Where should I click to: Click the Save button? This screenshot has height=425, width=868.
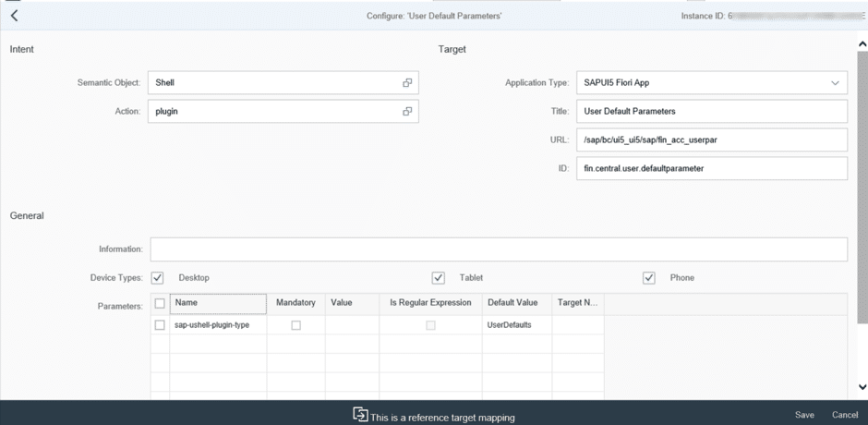point(804,415)
